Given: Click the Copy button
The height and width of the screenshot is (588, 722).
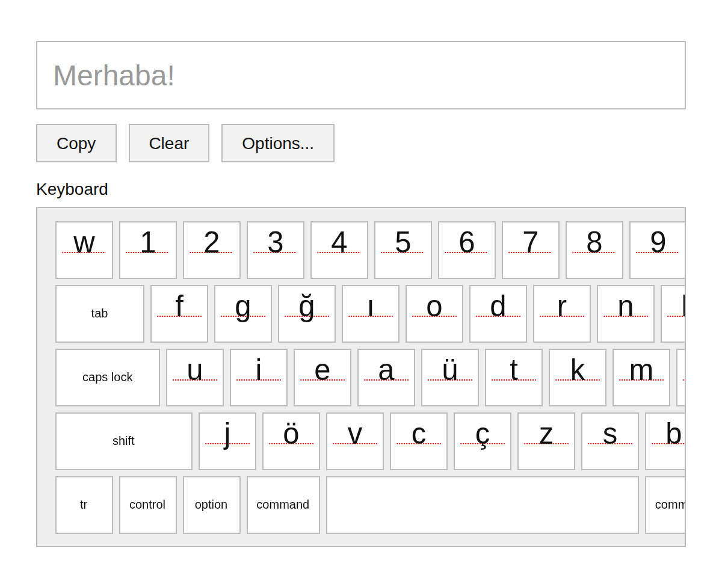Looking at the screenshot, I should 76,143.
